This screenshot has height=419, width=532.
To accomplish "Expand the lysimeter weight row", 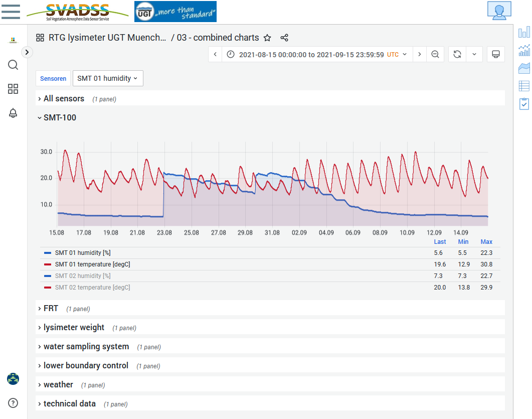I will [x=74, y=328].
